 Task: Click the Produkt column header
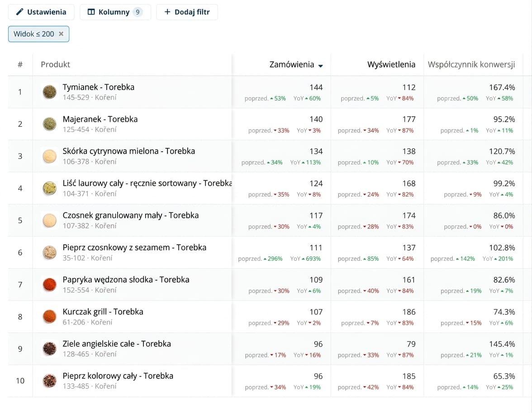[x=55, y=64]
